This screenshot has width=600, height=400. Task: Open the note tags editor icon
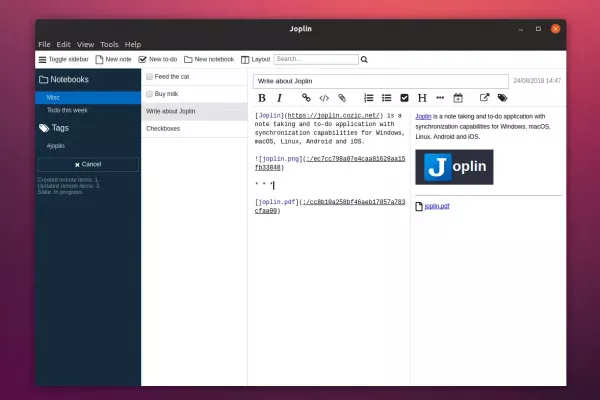click(x=502, y=98)
